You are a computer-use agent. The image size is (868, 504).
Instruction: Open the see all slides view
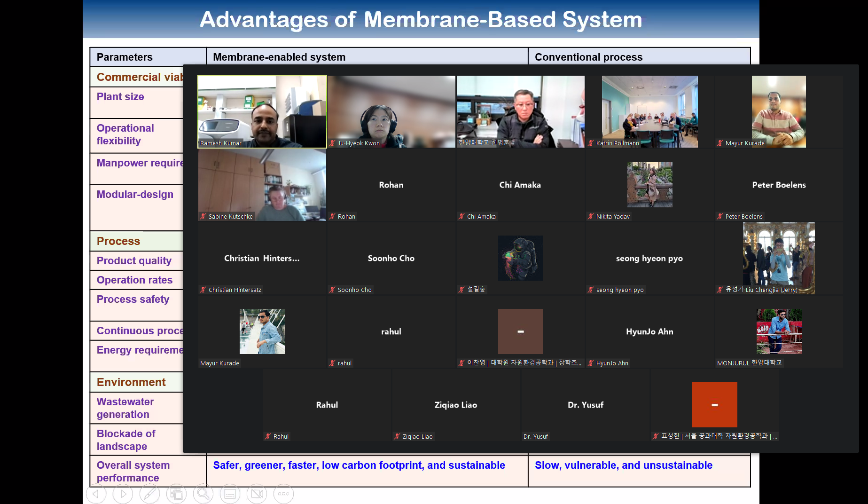pyautogui.click(x=177, y=494)
